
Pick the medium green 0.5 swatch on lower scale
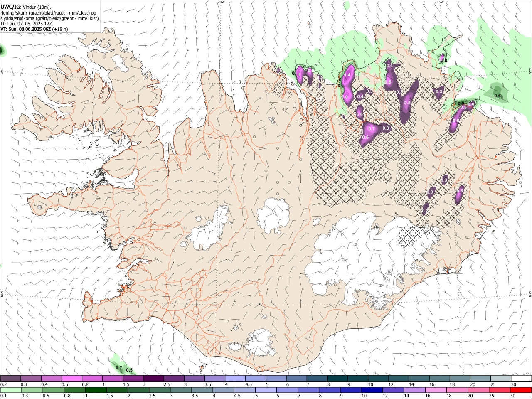tap(53, 390)
